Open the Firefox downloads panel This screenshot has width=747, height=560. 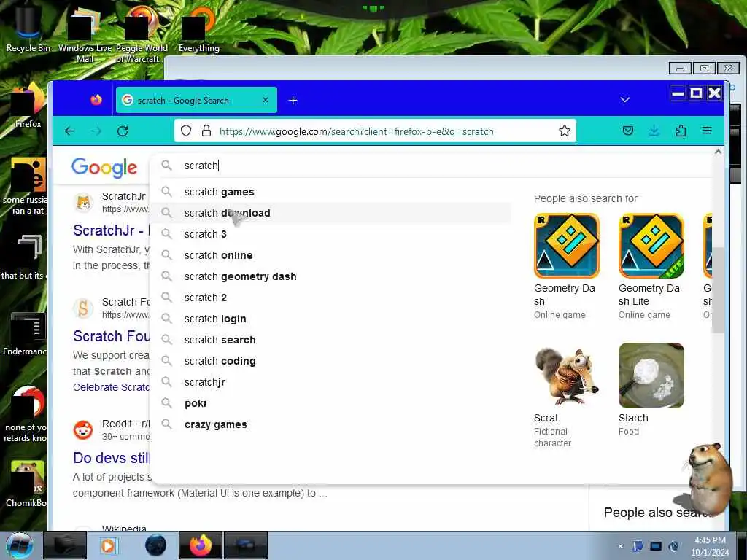click(x=654, y=131)
